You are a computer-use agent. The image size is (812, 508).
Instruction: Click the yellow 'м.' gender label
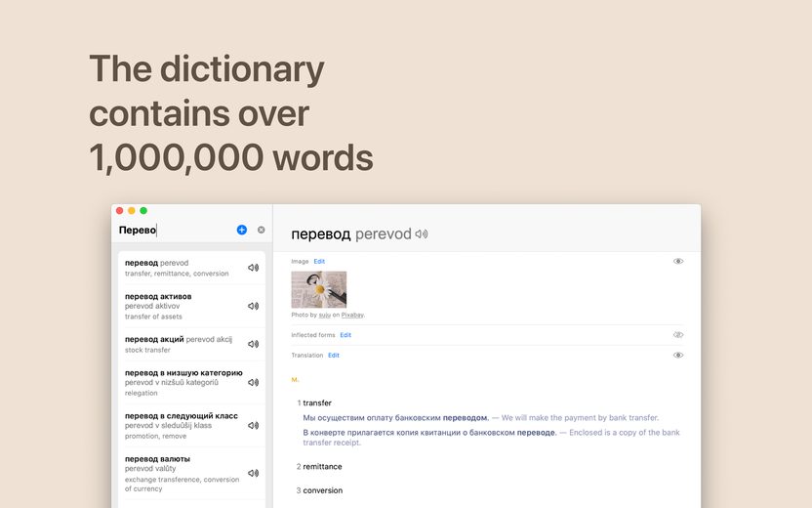tap(295, 380)
